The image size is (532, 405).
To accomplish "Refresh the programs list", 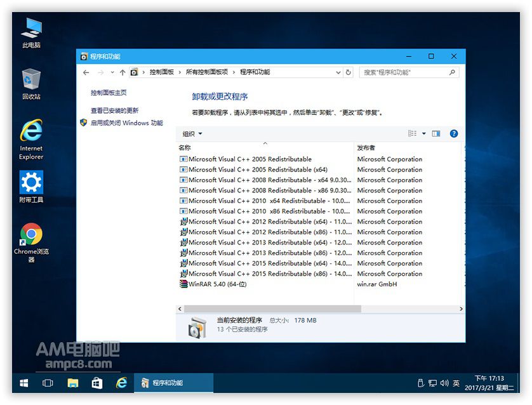I will (348, 72).
